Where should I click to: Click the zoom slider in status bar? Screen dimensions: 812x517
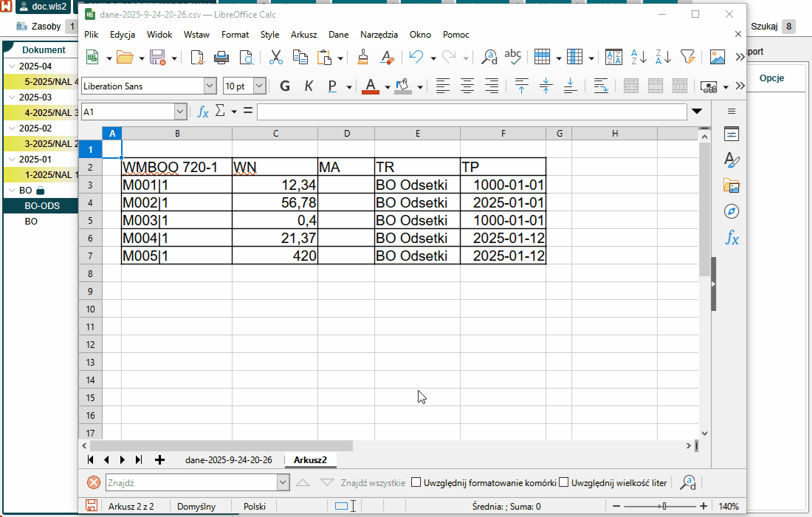664,507
